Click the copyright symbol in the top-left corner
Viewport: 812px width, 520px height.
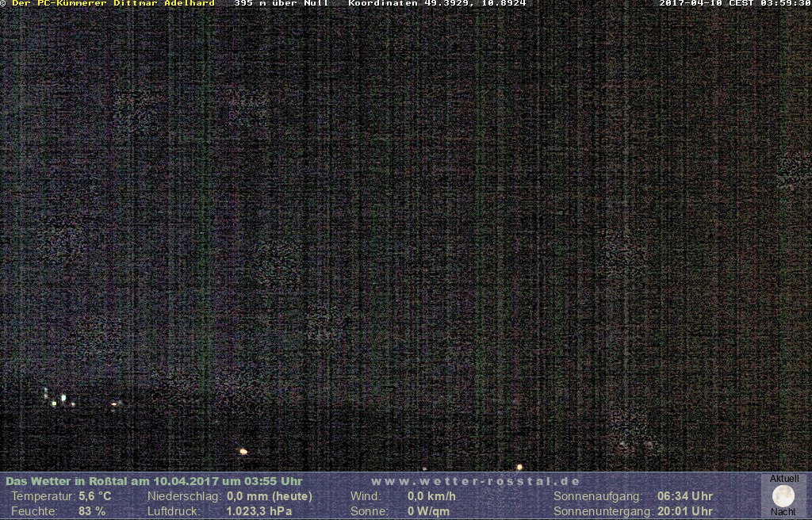3,3
